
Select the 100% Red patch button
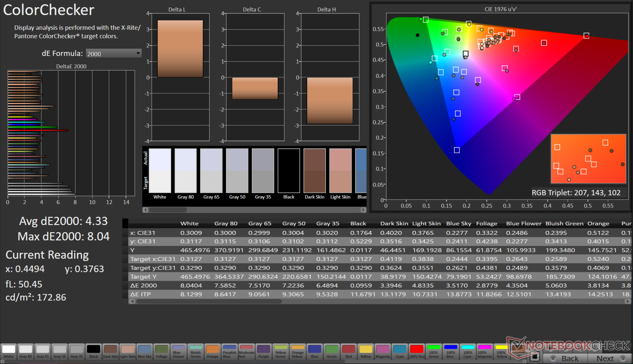[x=416, y=351]
